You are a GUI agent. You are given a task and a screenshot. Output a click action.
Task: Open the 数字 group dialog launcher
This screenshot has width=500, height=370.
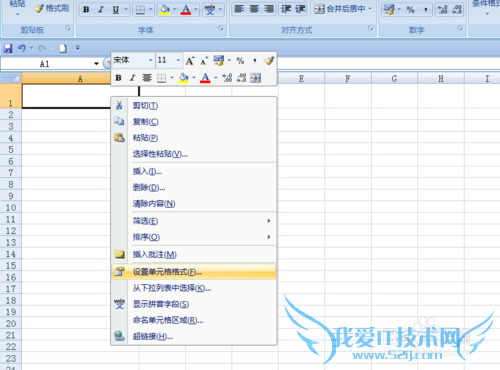(x=460, y=28)
